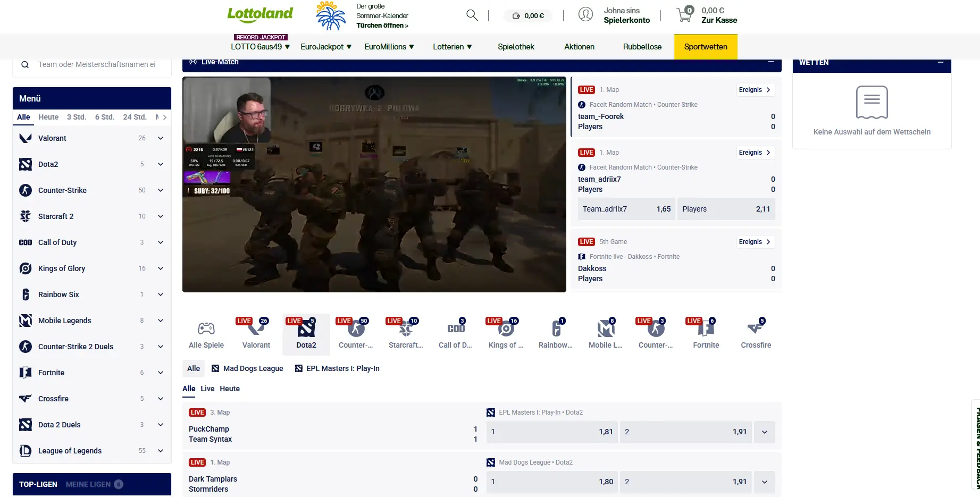Open Fragen & Feedback side tab
The height and width of the screenshot is (497, 980).
976,445
